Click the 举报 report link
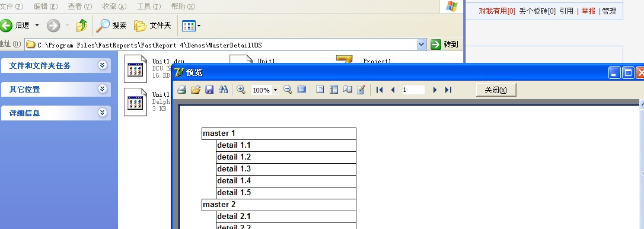 [x=588, y=11]
